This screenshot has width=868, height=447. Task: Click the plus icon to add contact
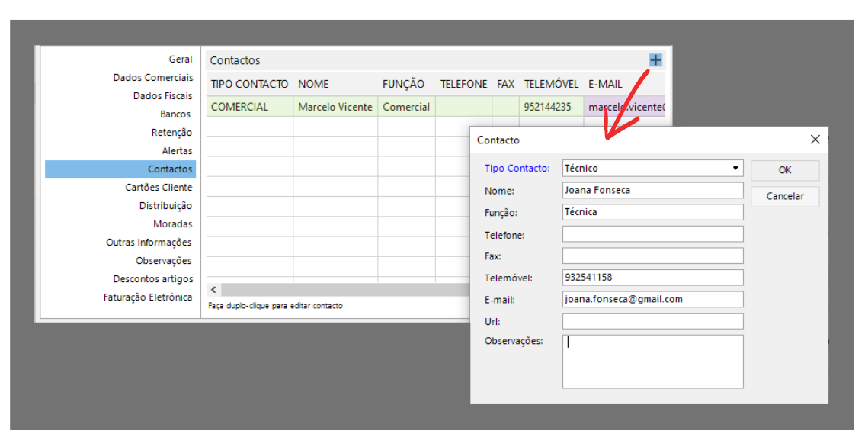coord(655,60)
